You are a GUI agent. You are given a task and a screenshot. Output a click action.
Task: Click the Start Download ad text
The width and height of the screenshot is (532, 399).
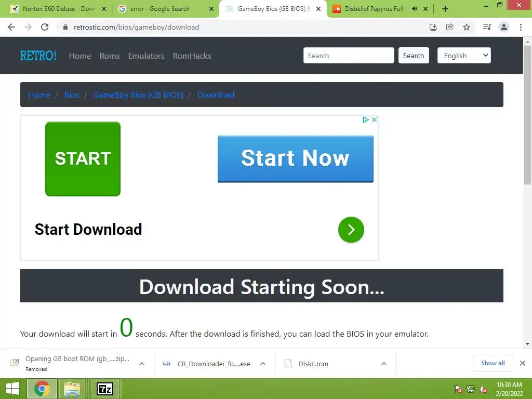tap(88, 230)
